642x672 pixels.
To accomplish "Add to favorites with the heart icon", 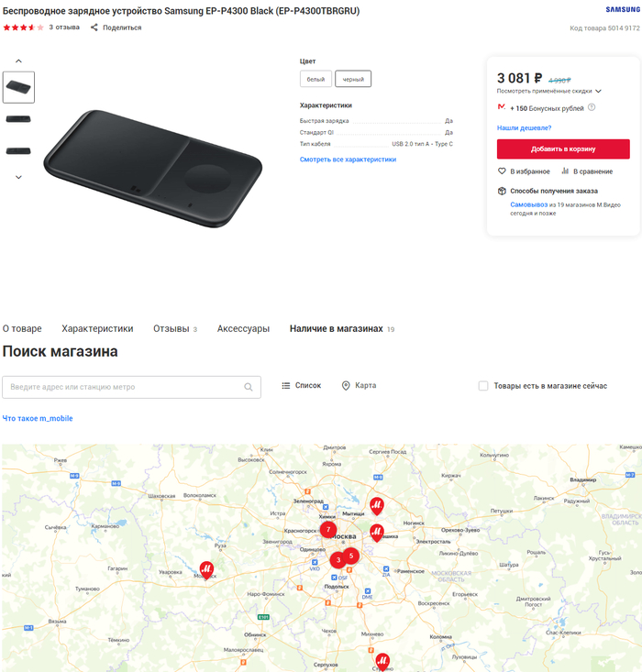I will point(502,171).
